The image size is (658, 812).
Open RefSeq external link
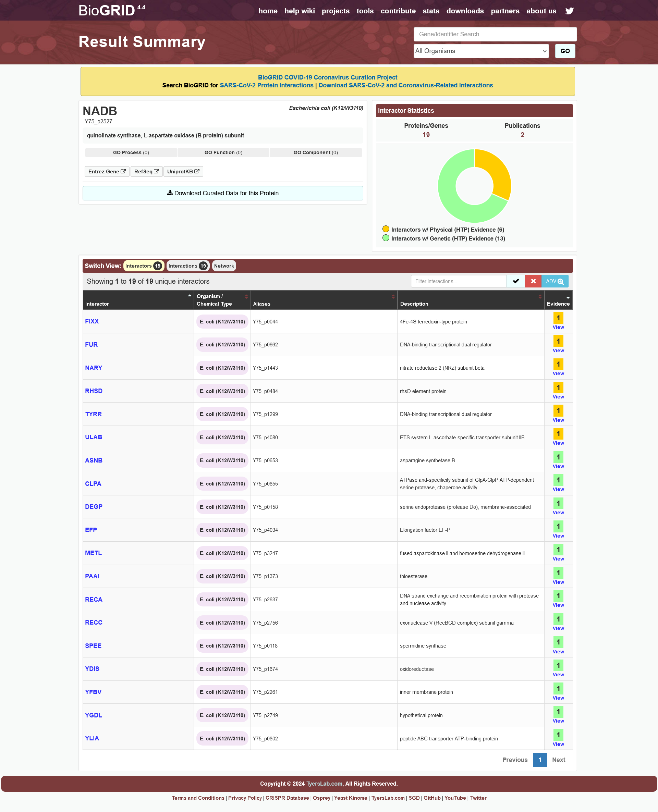[x=146, y=172]
